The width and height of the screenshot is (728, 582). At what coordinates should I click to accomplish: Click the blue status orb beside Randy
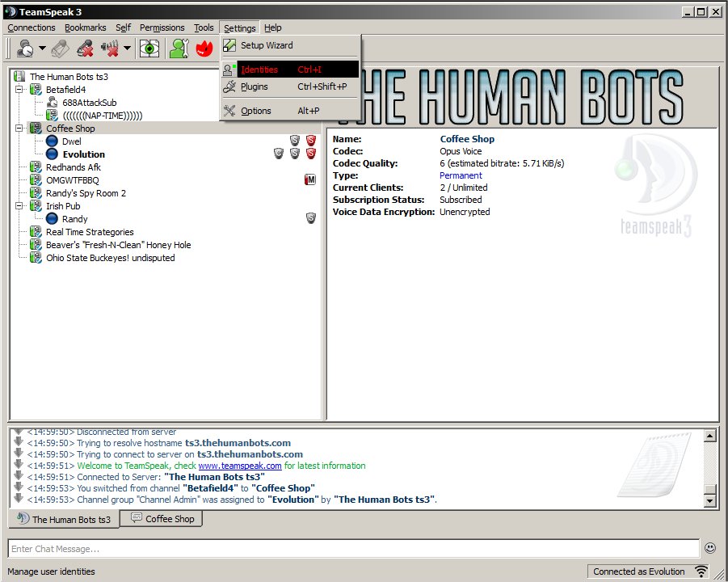click(x=52, y=219)
